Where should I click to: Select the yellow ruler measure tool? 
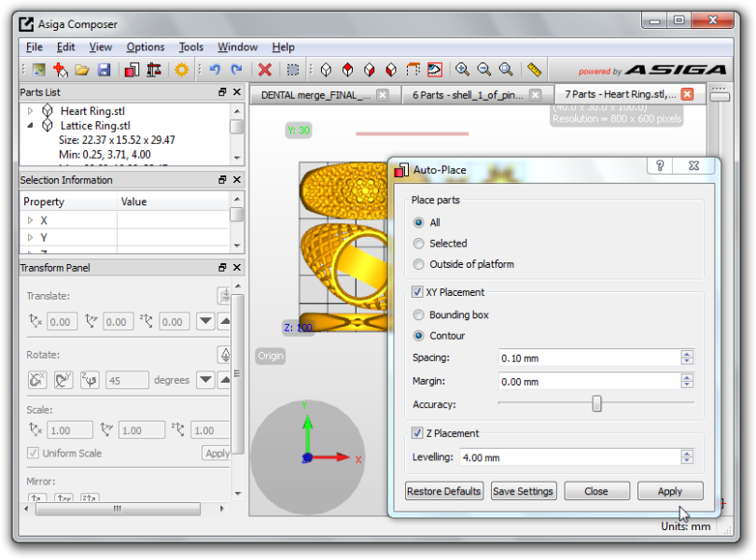(534, 70)
